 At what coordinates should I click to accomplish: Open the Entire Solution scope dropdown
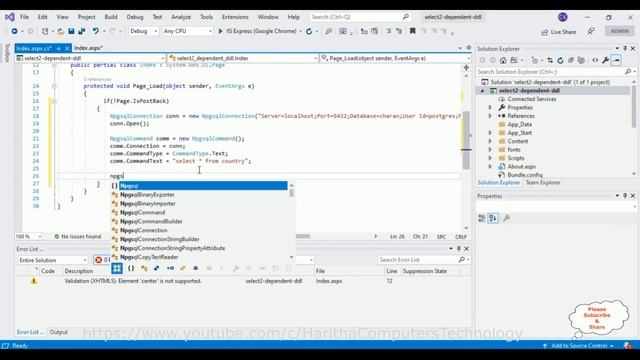pyautogui.click(x=53, y=260)
